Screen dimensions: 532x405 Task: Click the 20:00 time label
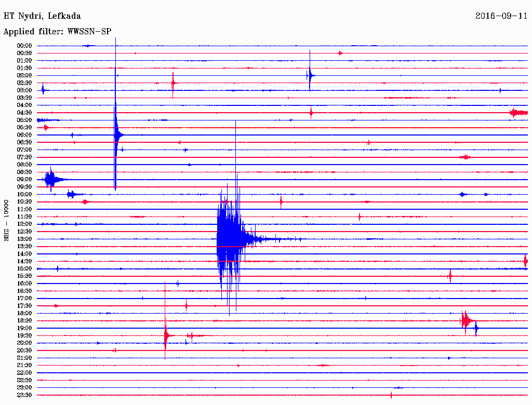click(24, 343)
